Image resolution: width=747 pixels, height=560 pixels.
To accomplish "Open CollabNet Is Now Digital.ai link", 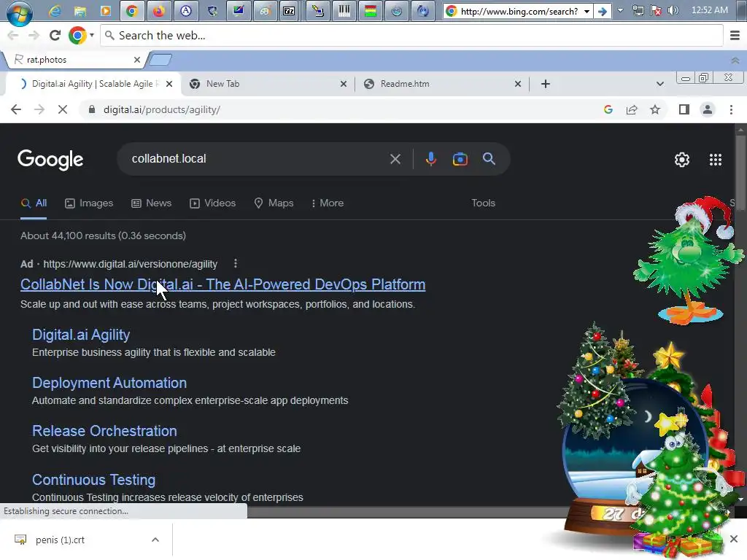I will pos(223,284).
